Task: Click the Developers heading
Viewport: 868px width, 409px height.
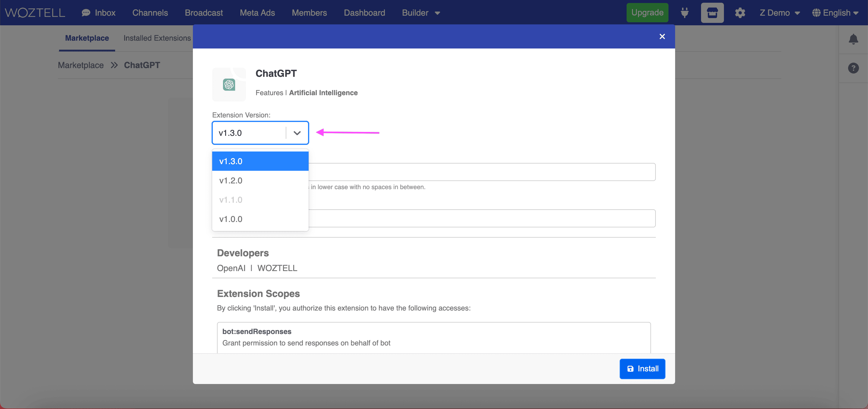Action: (243, 253)
